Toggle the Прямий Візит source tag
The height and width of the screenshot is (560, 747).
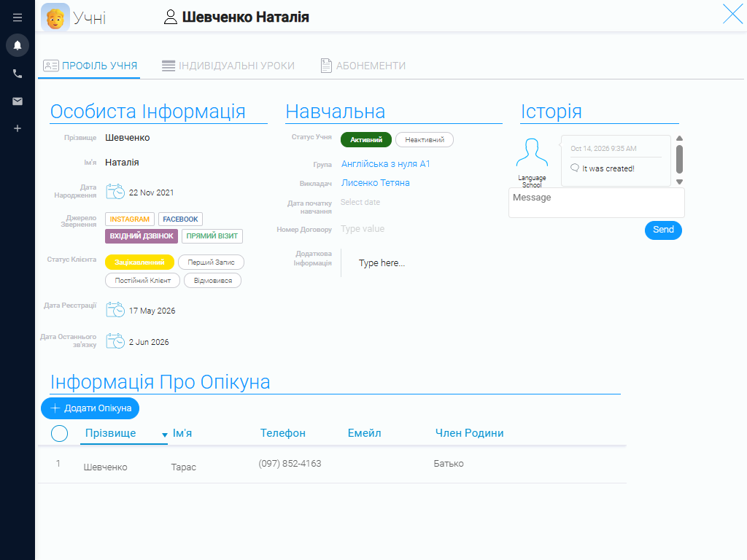click(212, 236)
